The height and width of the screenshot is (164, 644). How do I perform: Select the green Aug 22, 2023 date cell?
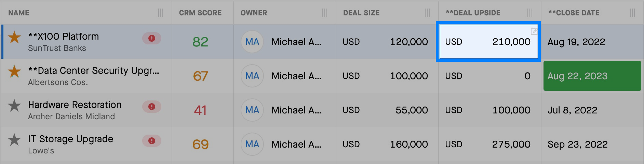tap(592, 76)
